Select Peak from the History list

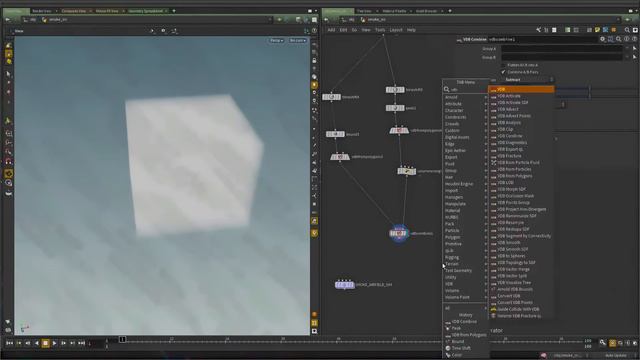click(x=456, y=328)
